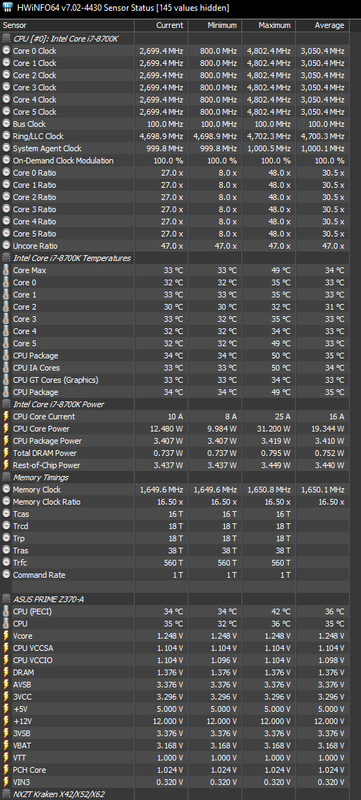The height and width of the screenshot is (800, 361).
Task: Click the Rest-of-Chip Power lightning icon
Action: point(6,465)
